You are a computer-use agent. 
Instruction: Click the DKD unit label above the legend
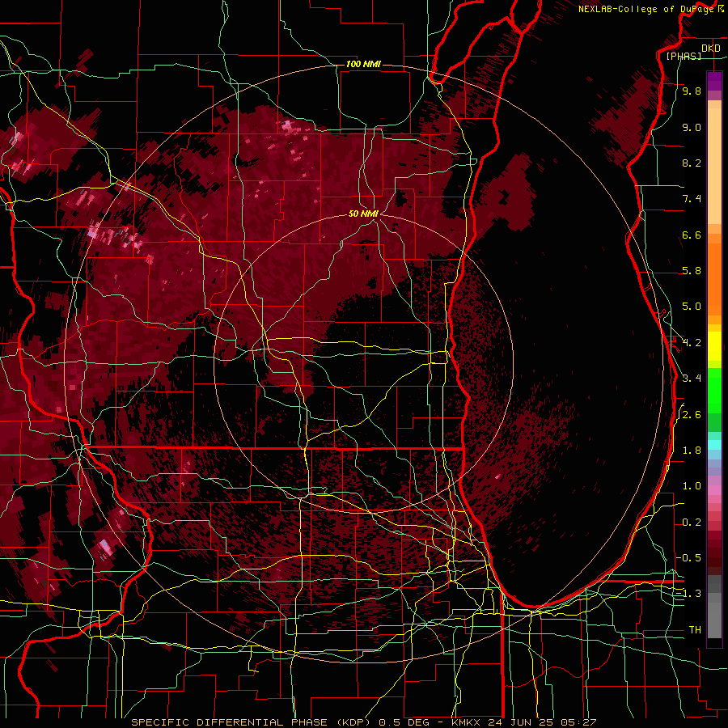coord(710,49)
